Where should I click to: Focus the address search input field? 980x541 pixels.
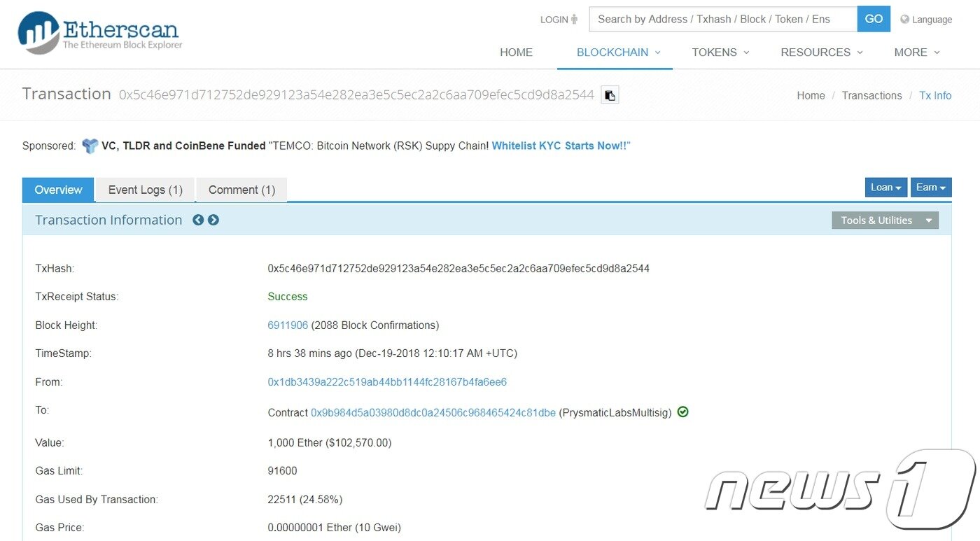click(722, 20)
